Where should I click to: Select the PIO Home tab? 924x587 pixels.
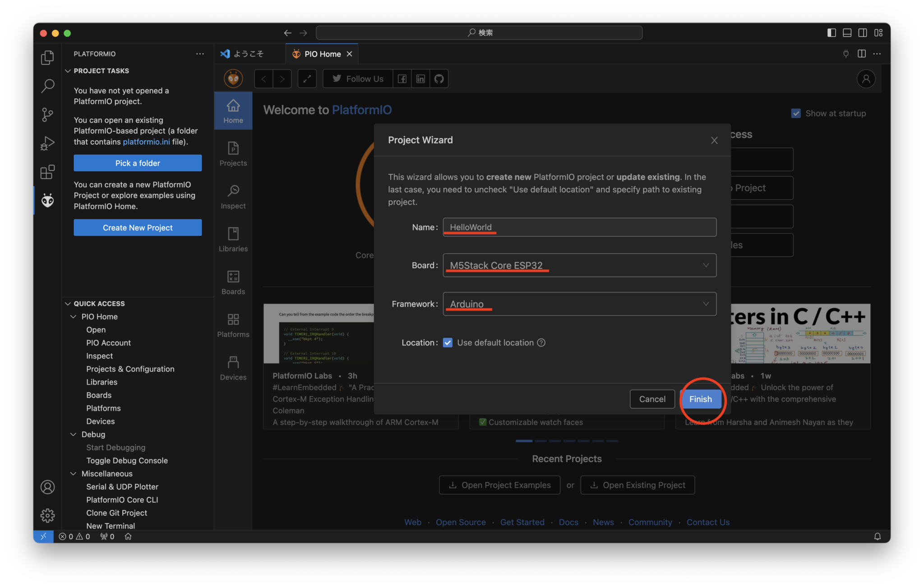(320, 54)
